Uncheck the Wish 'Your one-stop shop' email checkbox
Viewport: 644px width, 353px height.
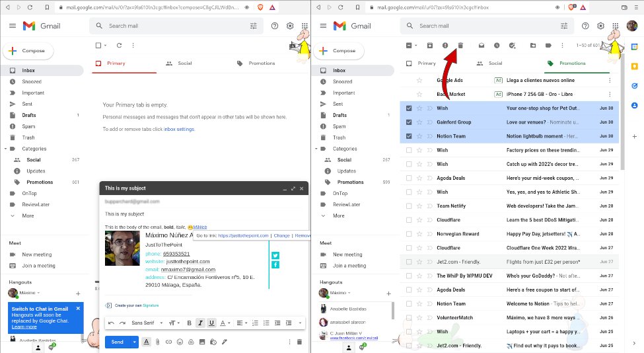tap(409, 108)
